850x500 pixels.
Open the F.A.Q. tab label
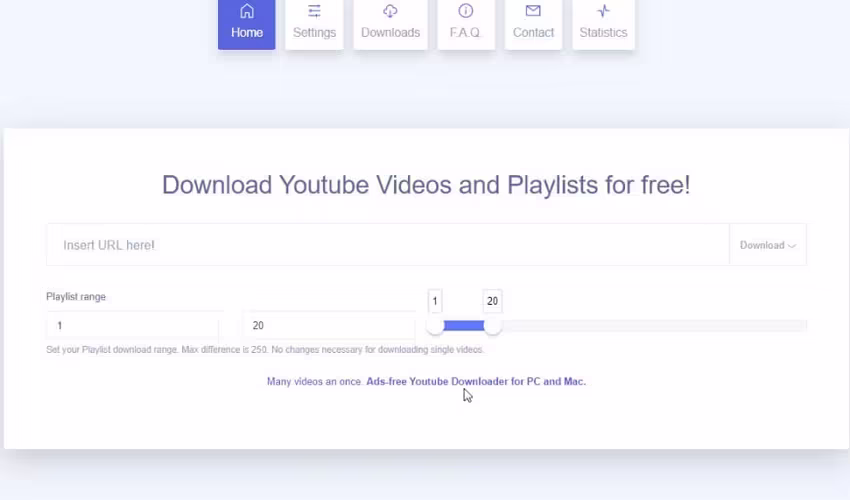coord(466,33)
